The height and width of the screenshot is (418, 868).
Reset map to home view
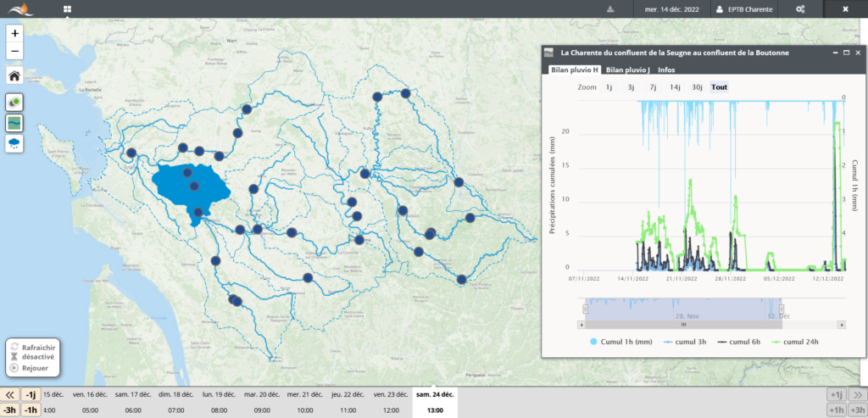coord(15,76)
